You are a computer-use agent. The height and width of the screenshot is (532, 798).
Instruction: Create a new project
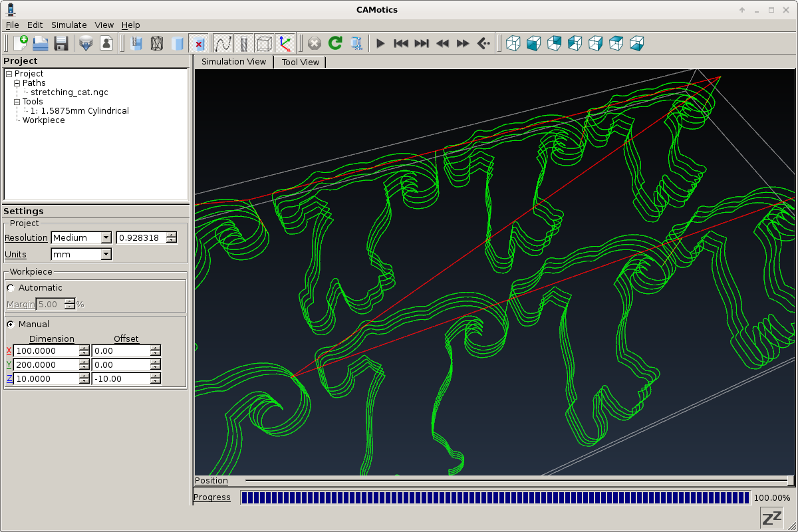[20, 43]
